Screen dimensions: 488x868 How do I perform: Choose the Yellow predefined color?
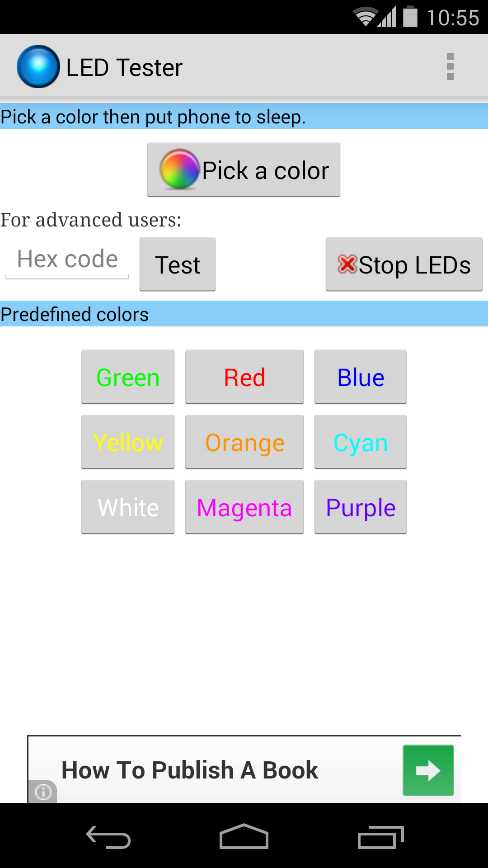[128, 442]
